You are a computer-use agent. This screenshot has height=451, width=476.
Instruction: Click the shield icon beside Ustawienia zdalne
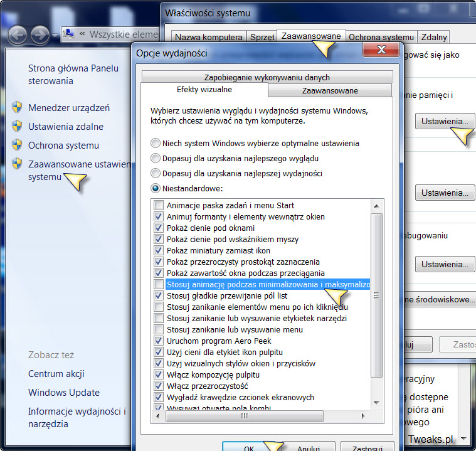[17, 126]
